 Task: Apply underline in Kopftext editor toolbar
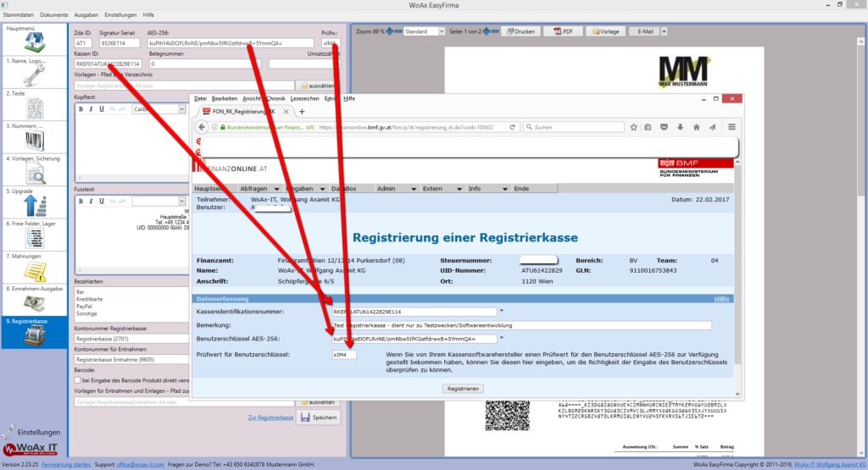(102, 109)
